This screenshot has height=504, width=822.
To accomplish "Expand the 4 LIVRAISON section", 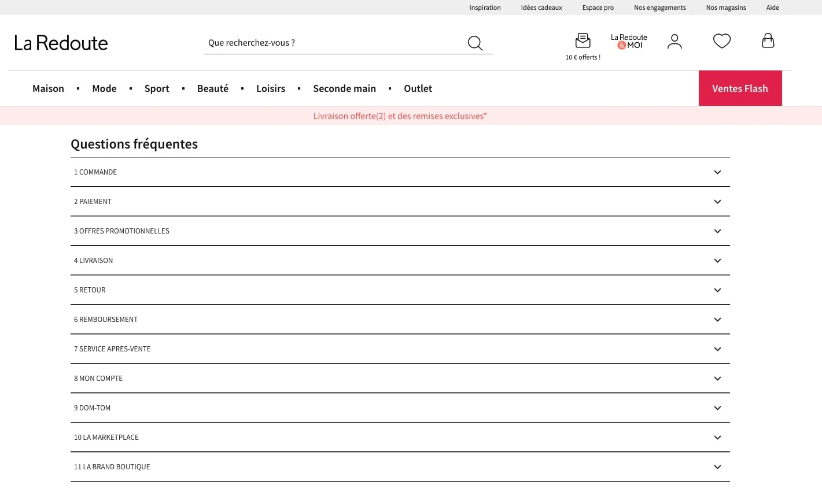I will coord(400,261).
